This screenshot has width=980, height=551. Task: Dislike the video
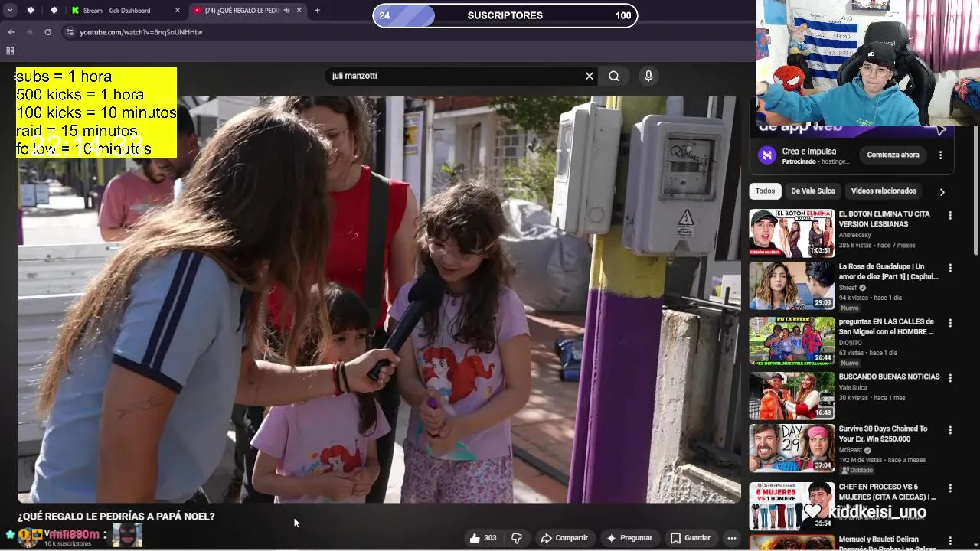click(x=517, y=538)
